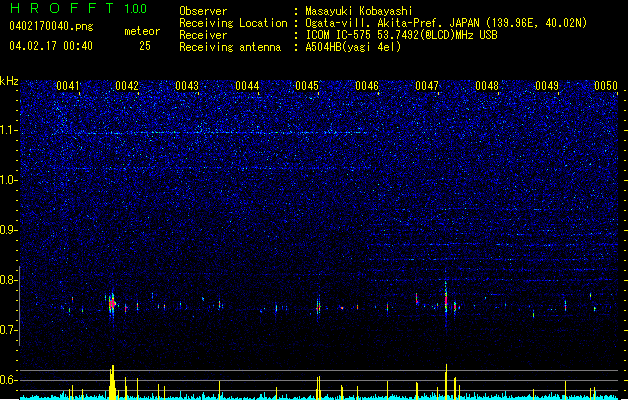Viewport: 629px width, 400px height.
Task: Click the 'meteor' label
Action: pos(142,31)
